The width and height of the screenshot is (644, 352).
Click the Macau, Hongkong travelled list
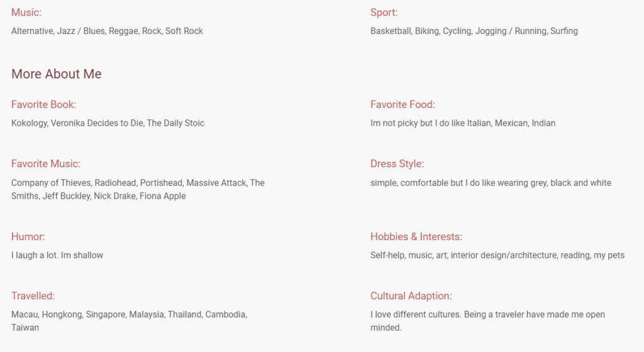click(129, 321)
